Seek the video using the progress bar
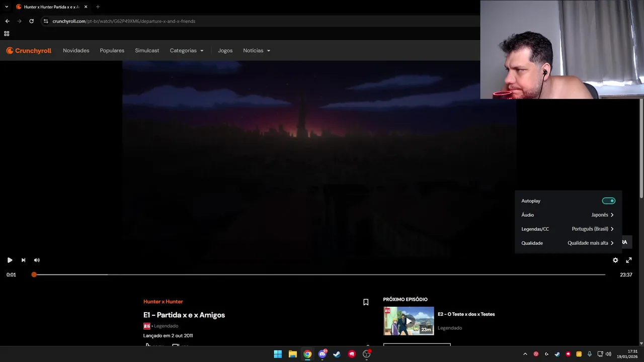This screenshot has width=644, height=362. click(319, 275)
